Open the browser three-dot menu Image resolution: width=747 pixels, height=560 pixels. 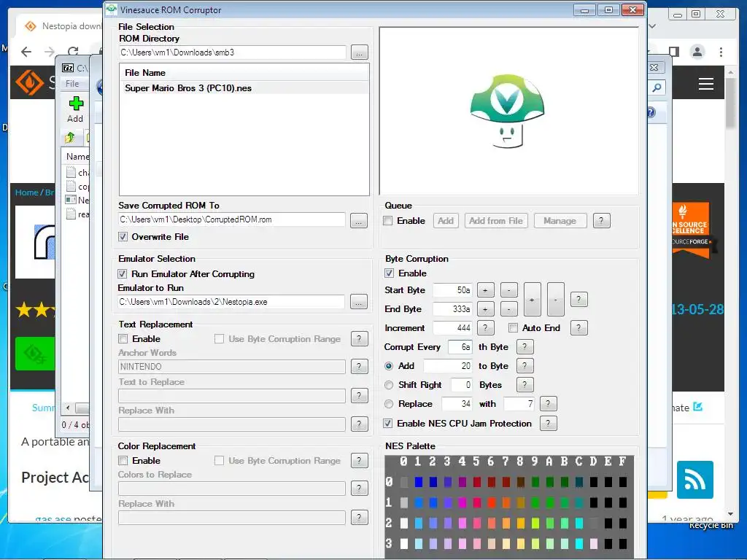click(x=721, y=52)
